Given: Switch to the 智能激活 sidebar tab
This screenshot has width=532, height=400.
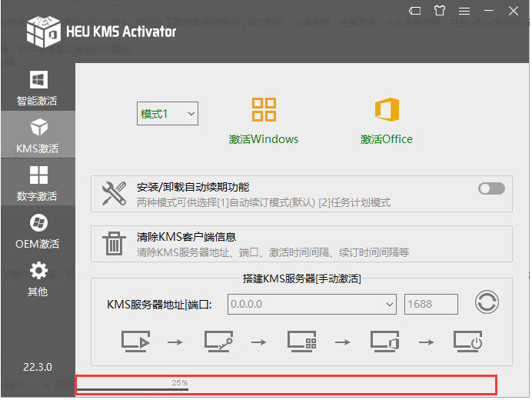Looking at the screenshot, I should point(37,88).
